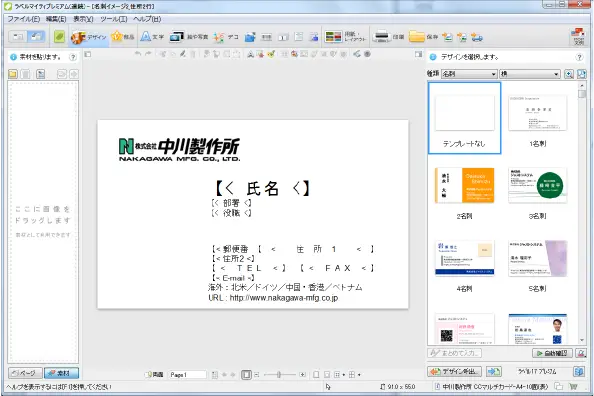The image size is (594, 396).
Task: Open the 種類 名刺 dropdown
Action: (x=469, y=74)
